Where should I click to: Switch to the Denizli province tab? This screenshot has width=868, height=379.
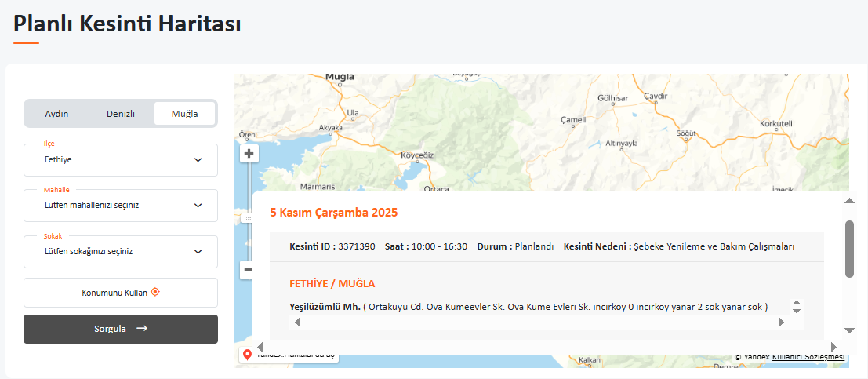click(121, 114)
